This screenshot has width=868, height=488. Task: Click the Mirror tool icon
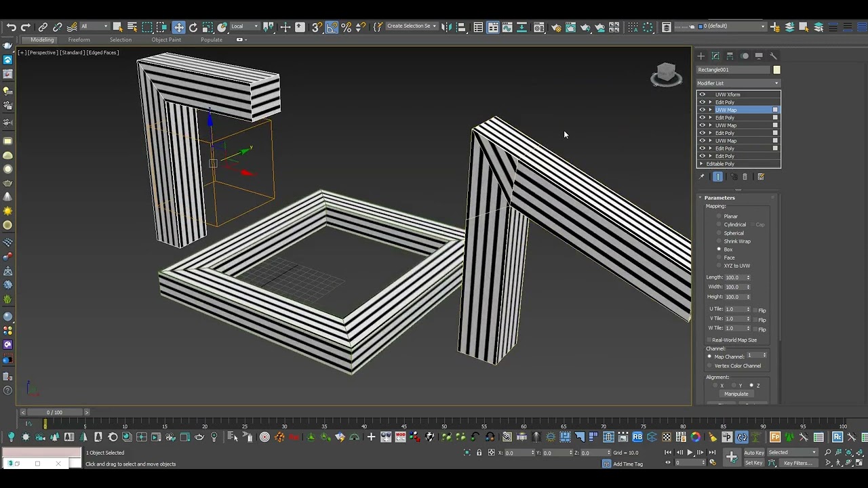tap(446, 26)
